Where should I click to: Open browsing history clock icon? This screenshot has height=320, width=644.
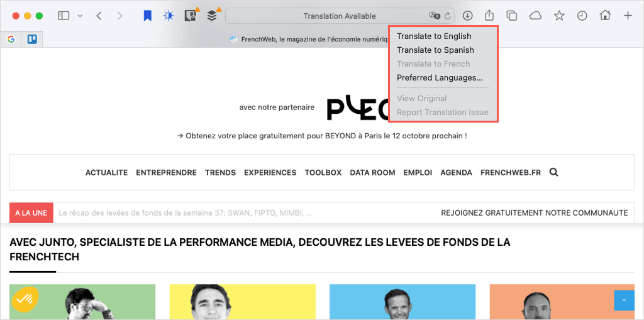[582, 16]
